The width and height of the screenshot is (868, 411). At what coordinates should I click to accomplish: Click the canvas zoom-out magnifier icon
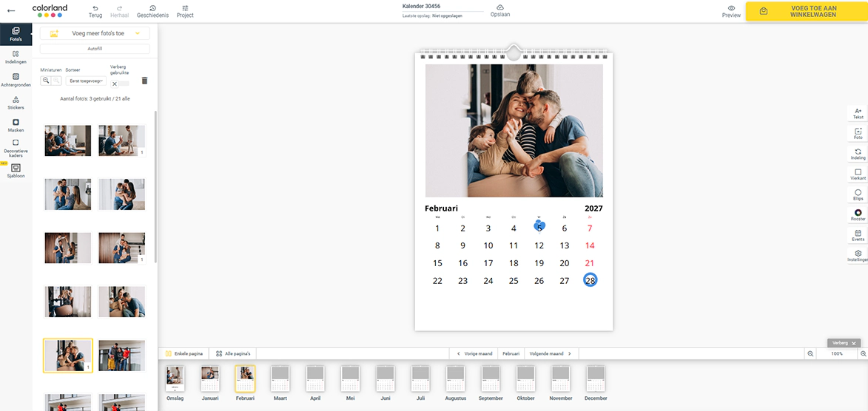click(810, 353)
